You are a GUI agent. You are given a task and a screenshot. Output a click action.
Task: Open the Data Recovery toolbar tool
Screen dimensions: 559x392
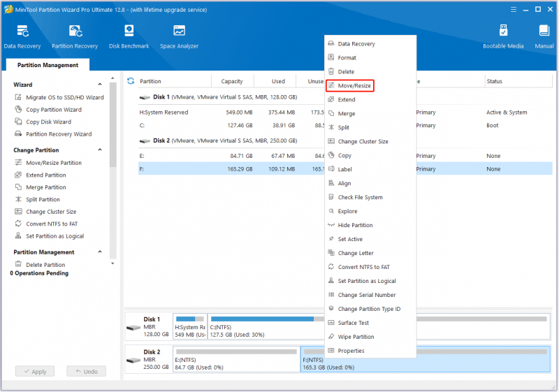pos(22,37)
